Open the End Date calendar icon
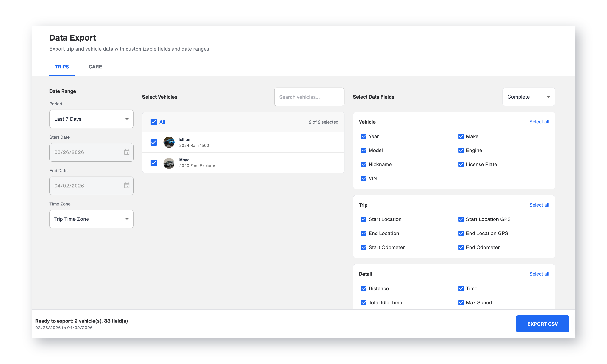 click(x=127, y=186)
